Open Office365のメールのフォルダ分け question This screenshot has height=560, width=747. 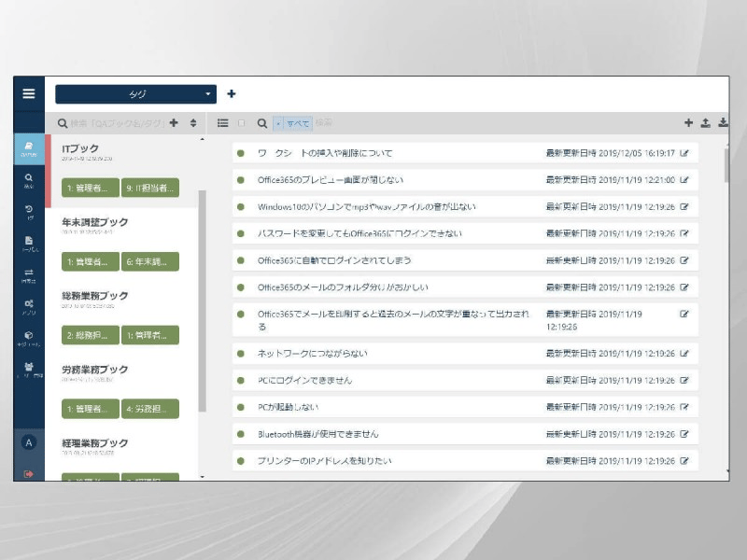[343, 287]
